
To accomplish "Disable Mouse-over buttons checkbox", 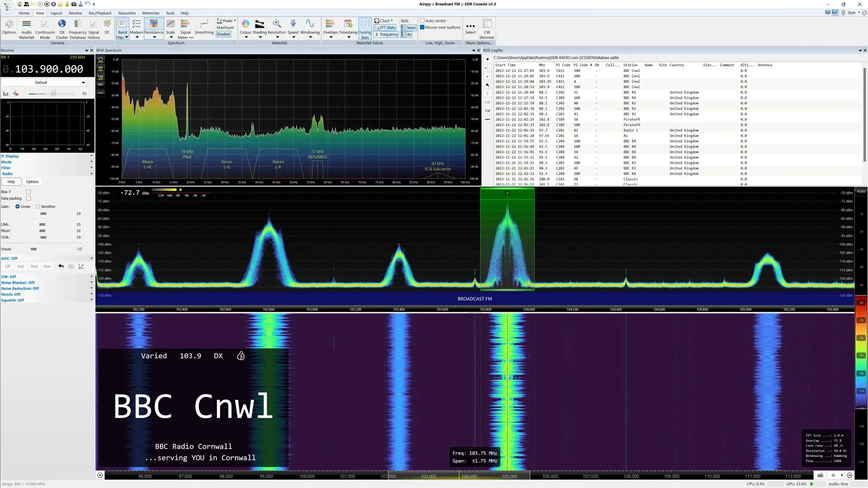I will coord(422,27).
